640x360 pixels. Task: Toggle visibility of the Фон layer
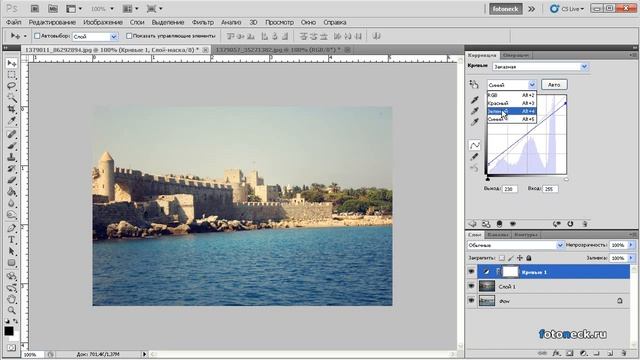coord(471,301)
